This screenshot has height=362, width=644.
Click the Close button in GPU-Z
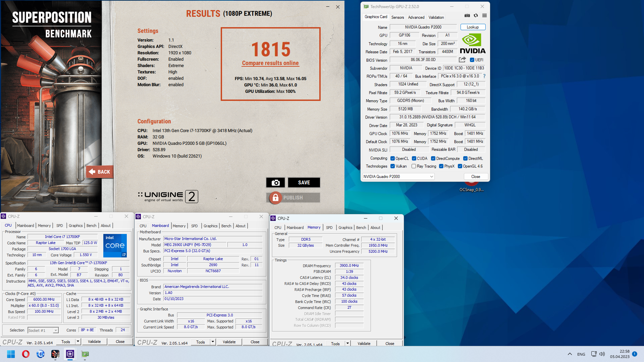pyautogui.click(x=475, y=177)
